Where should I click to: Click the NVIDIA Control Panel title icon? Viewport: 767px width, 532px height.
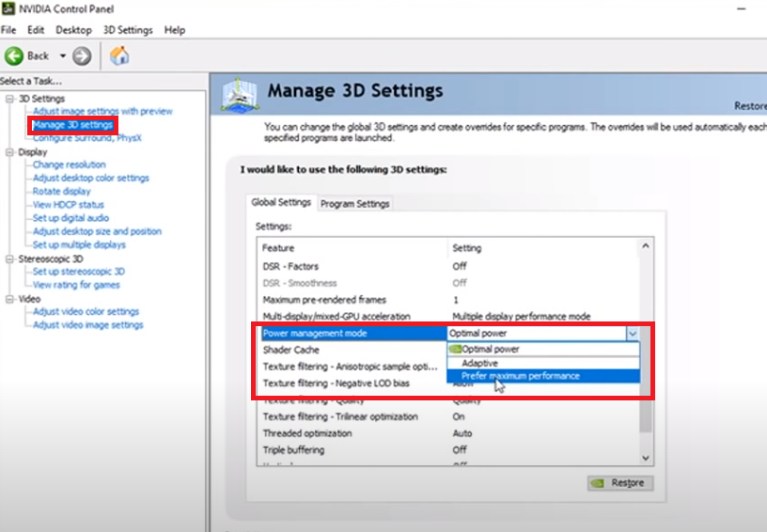coord(8,8)
